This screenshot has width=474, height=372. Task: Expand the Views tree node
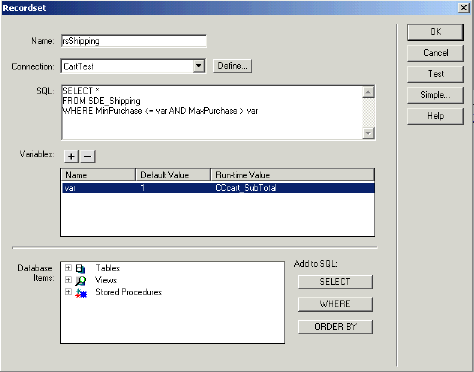[68, 280]
